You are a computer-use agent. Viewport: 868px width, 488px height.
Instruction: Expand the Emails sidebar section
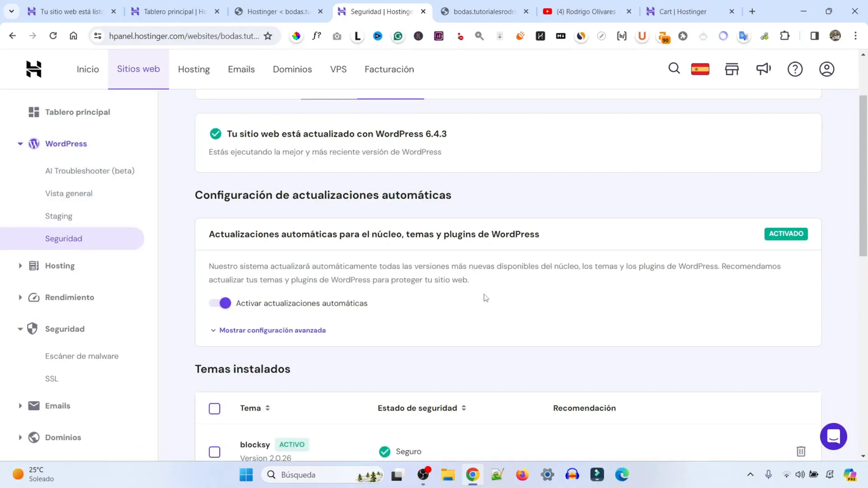20,406
